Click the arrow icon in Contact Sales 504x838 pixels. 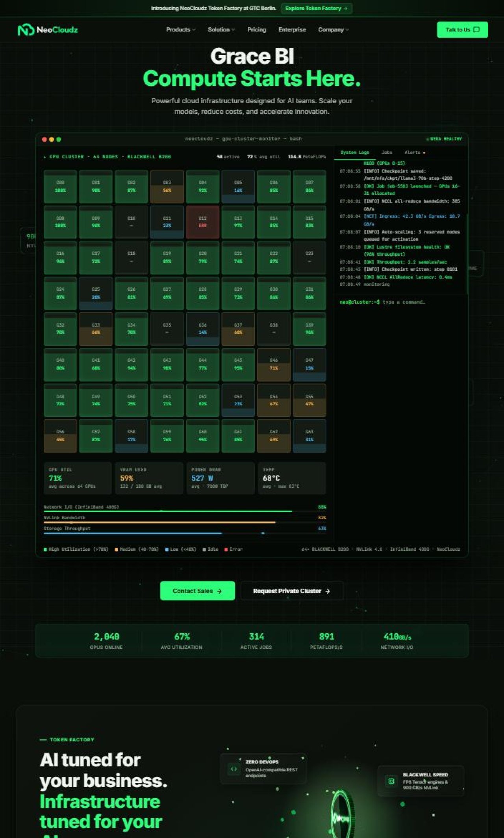219,591
